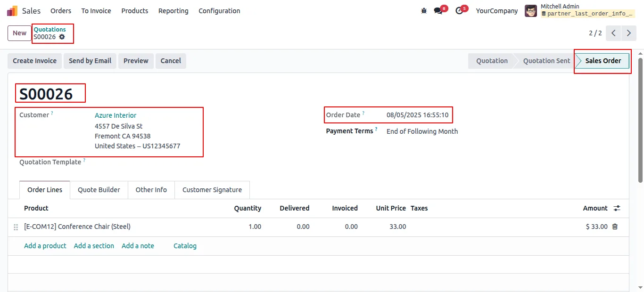644x292 pixels.
Task: Switch to the Quote Builder tab
Action: tap(99, 190)
